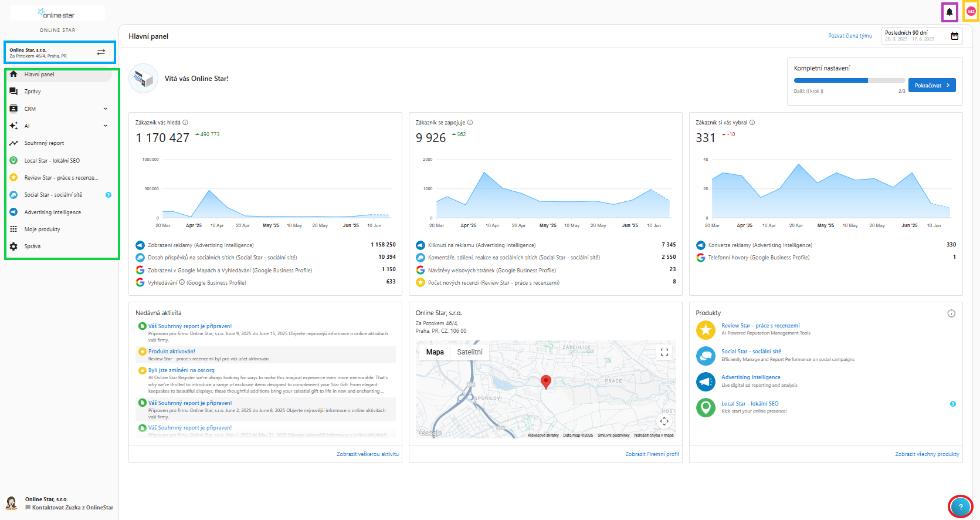The image size is (980, 520).
Task: Open notifications bell icon
Action: tap(950, 12)
